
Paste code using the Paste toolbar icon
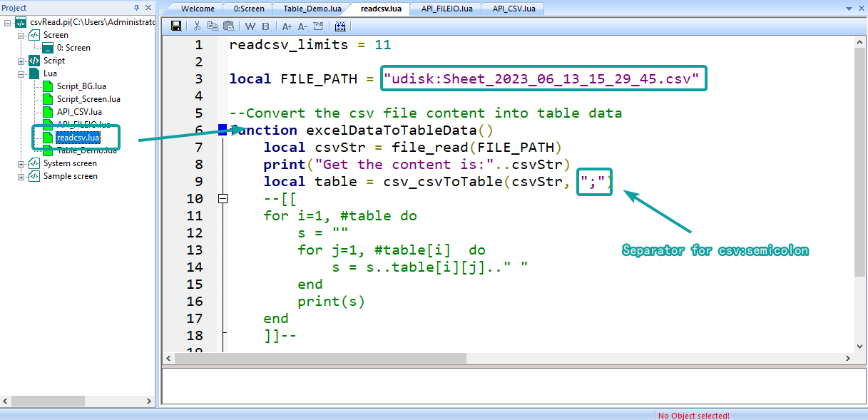tap(228, 26)
